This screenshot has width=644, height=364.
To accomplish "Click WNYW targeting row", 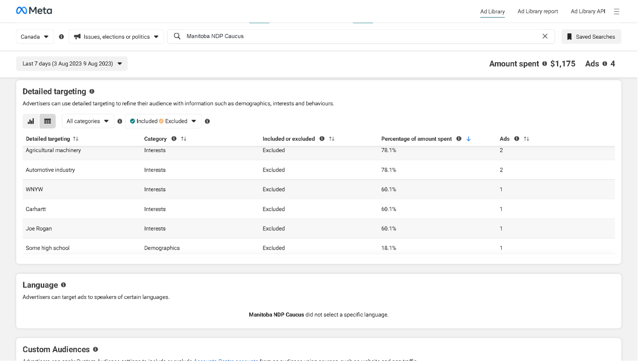I will click(319, 190).
